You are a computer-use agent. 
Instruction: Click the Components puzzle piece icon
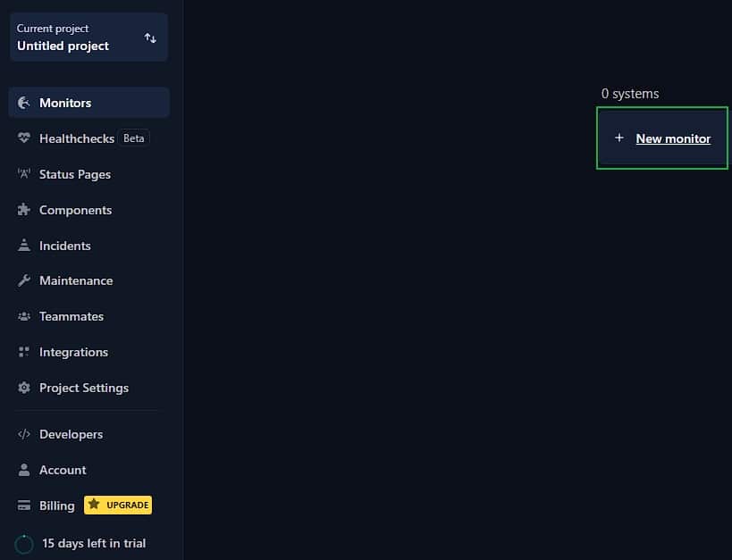point(24,210)
